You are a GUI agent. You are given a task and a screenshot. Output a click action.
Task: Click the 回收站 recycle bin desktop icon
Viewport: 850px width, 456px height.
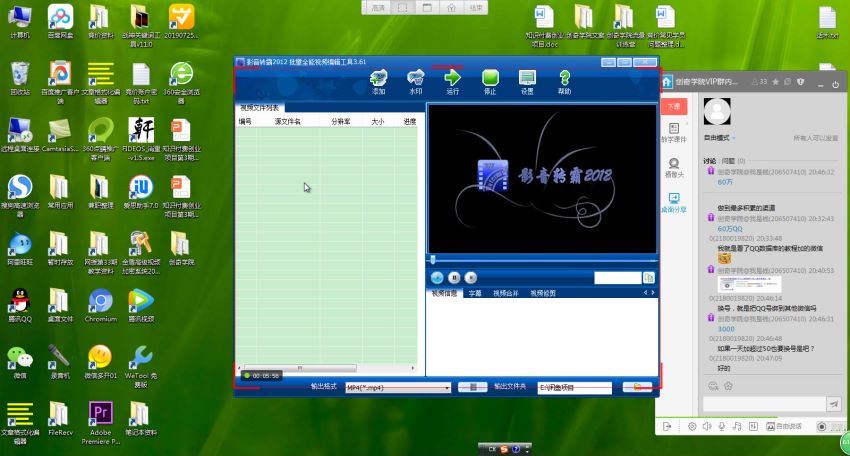click(20, 79)
